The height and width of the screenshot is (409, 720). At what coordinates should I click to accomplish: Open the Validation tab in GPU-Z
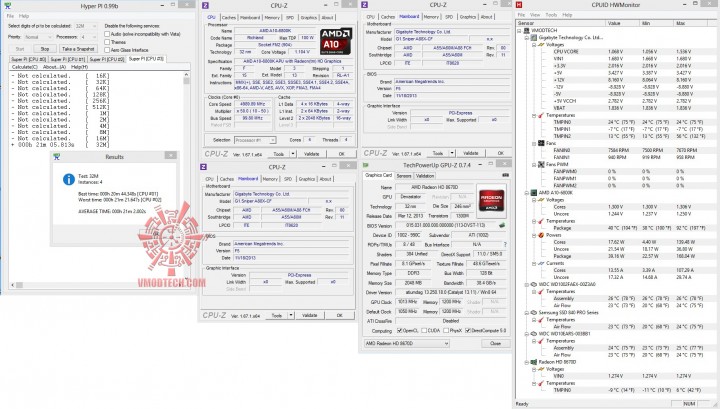425,176
